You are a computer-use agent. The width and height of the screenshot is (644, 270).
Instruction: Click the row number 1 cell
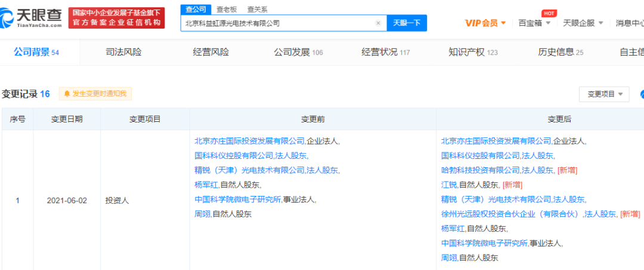click(17, 201)
